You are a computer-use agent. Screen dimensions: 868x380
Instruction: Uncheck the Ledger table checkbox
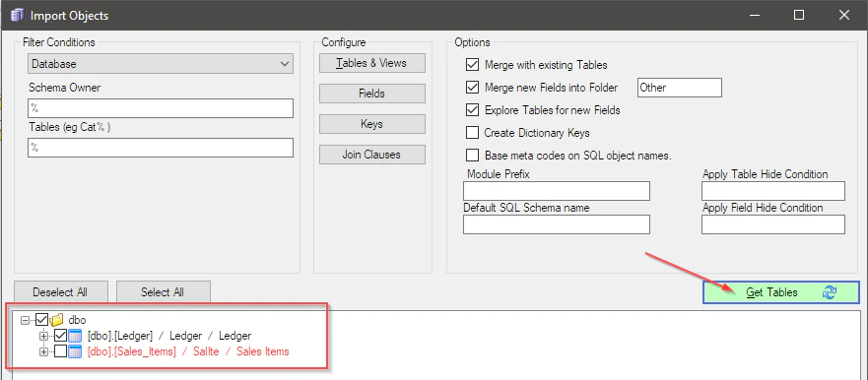coord(60,336)
